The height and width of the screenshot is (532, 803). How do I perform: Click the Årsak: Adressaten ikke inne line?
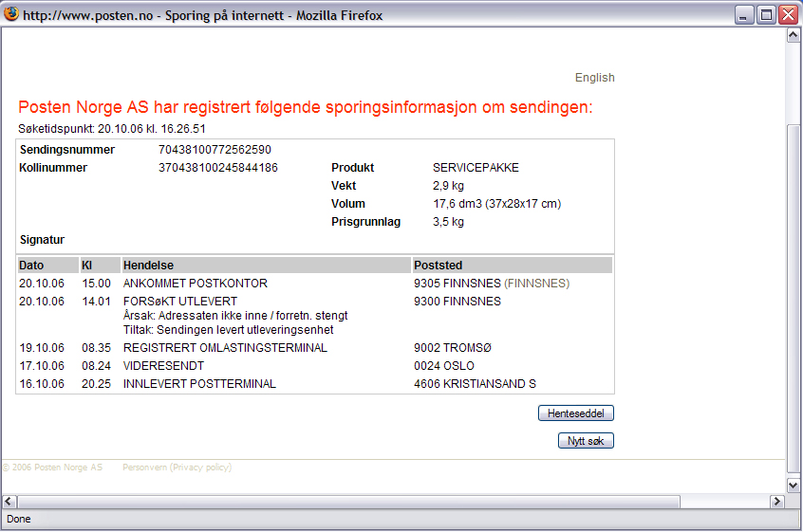tap(235, 316)
